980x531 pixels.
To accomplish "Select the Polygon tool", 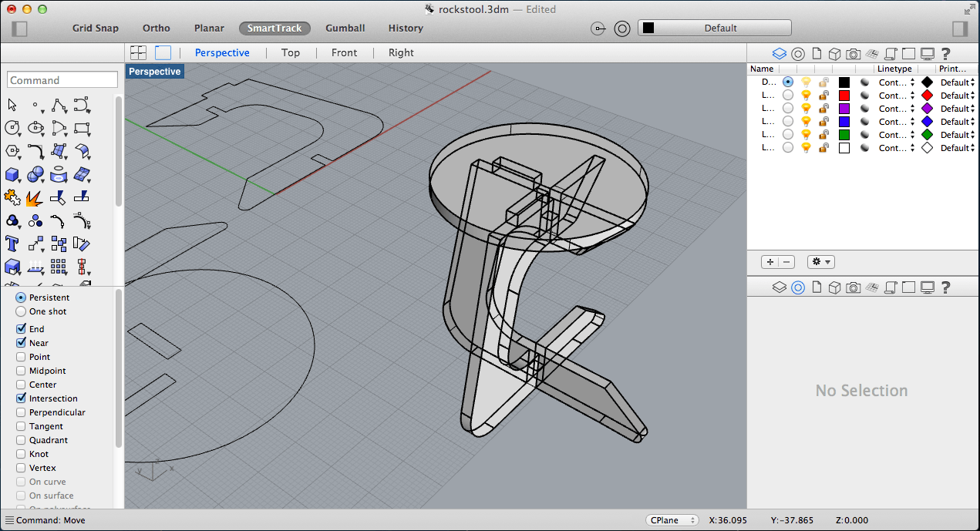I will [x=12, y=151].
